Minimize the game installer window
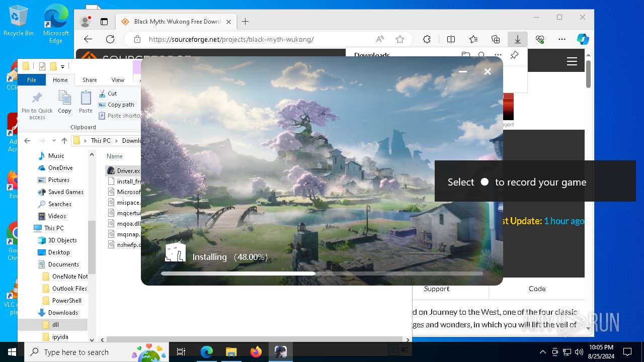This screenshot has width=644, height=362. coord(463,72)
